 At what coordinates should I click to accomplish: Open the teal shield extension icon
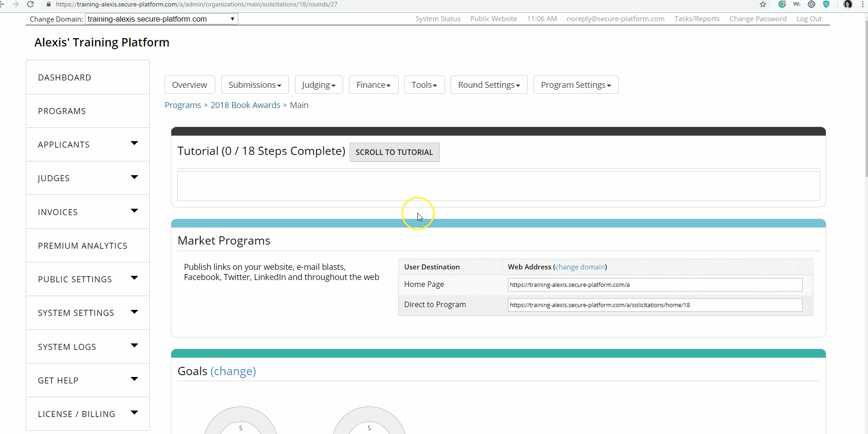click(826, 4)
